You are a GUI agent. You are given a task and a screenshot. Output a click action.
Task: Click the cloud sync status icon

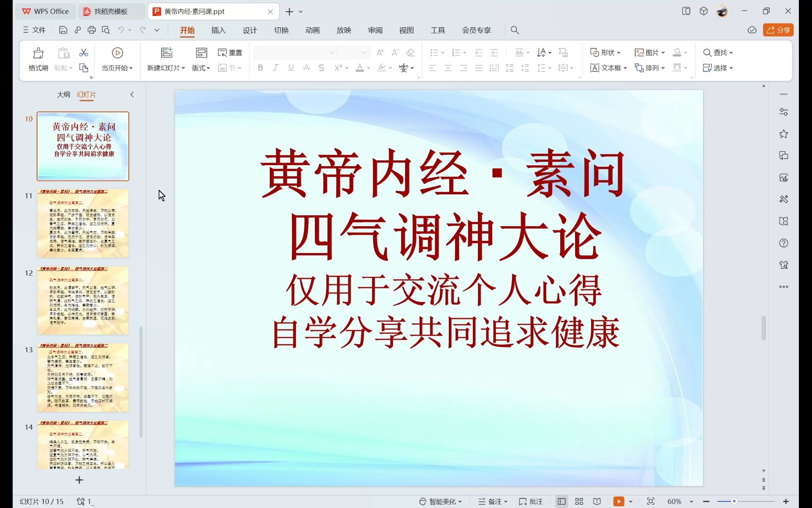tap(752, 30)
